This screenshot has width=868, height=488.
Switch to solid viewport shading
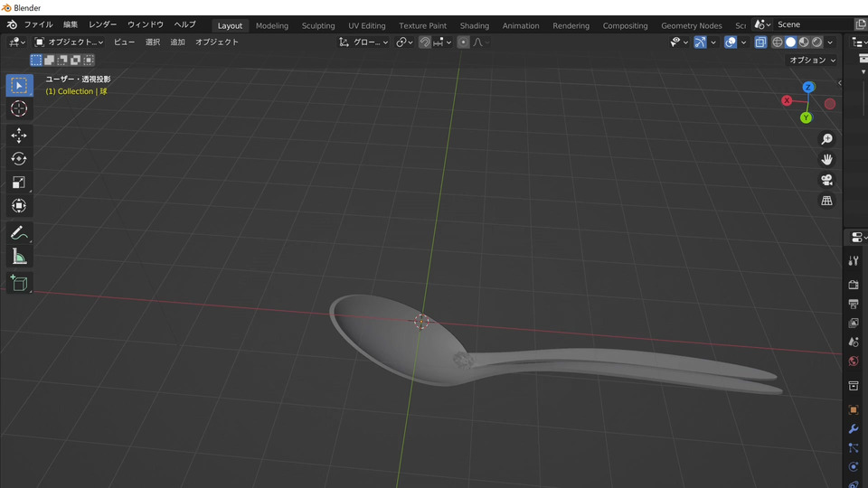(790, 42)
